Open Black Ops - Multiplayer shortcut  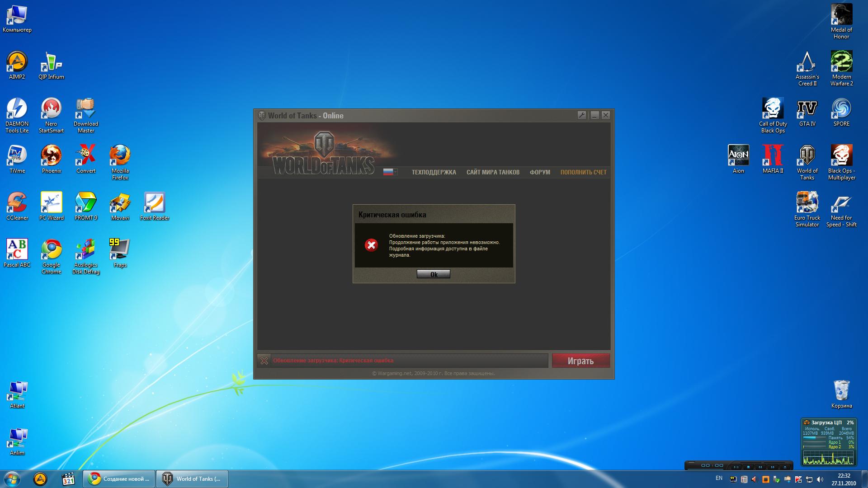pos(841,163)
